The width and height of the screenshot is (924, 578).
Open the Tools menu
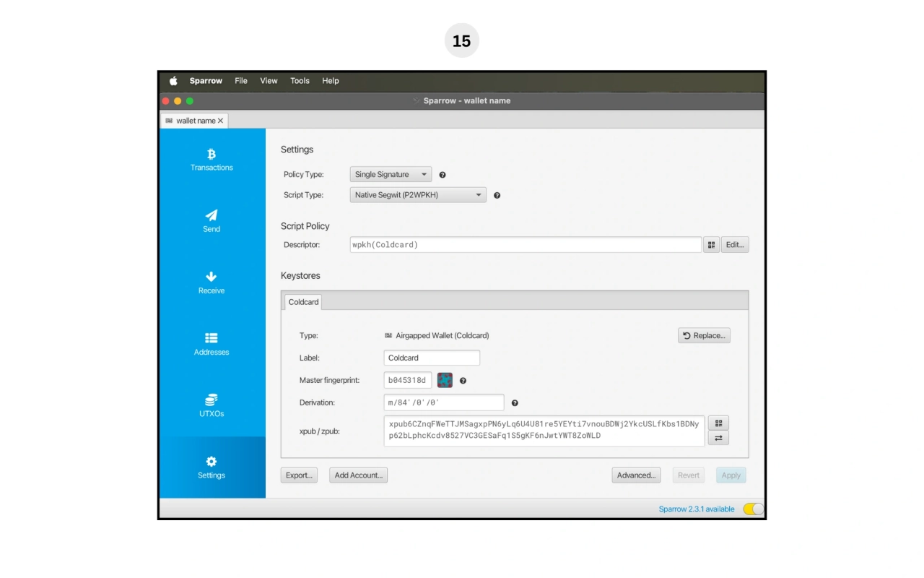[x=300, y=81]
